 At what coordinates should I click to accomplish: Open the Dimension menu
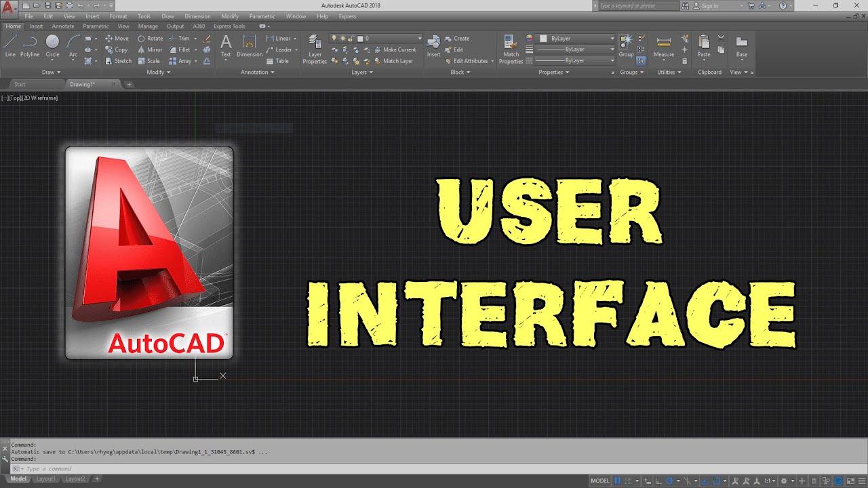pyautogui.click(x=197, y=16)
